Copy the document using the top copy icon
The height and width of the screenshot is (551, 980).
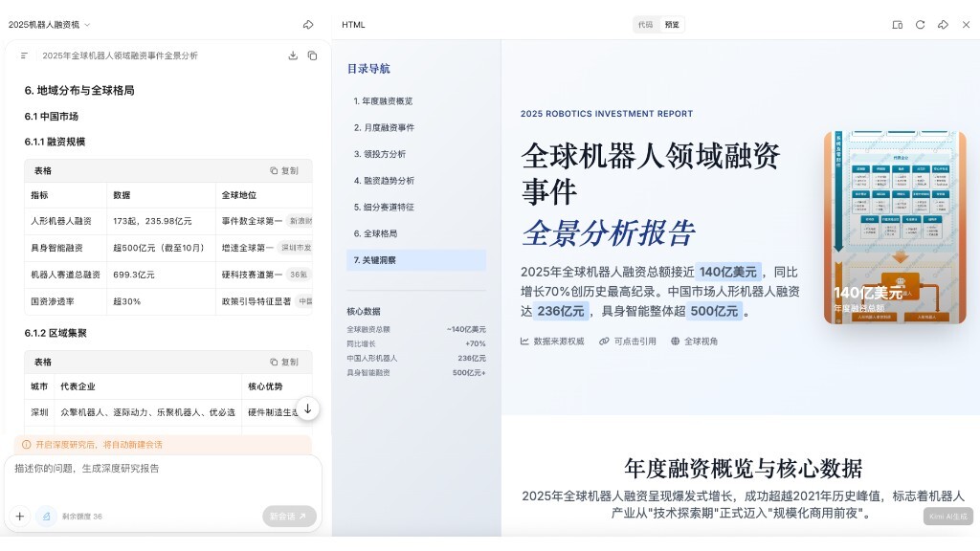[312, 55]
